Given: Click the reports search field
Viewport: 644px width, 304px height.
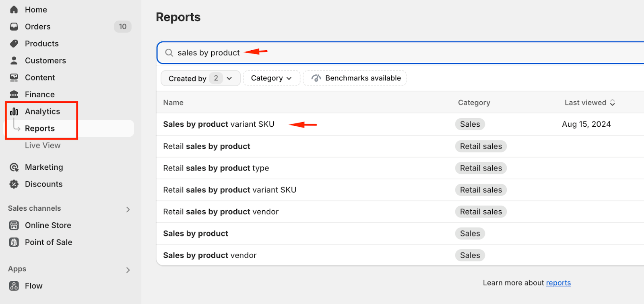Looking at the screenshot, I should point(401,53).
